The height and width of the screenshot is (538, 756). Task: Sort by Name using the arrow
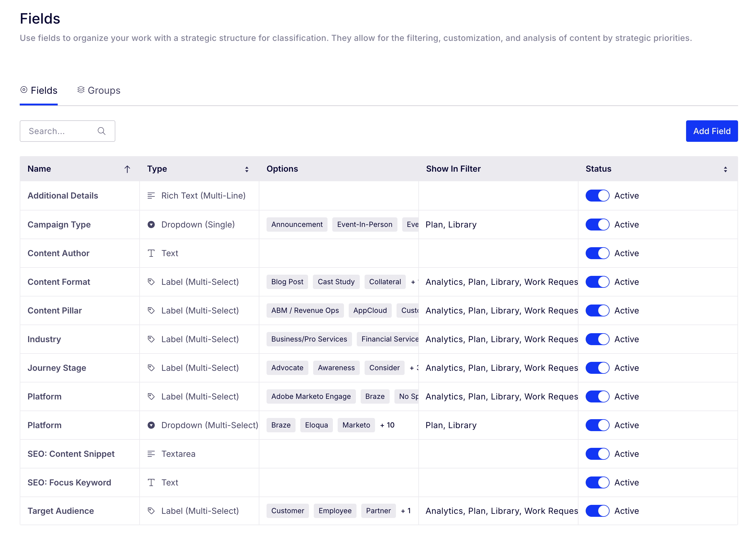tap(127, 169)
